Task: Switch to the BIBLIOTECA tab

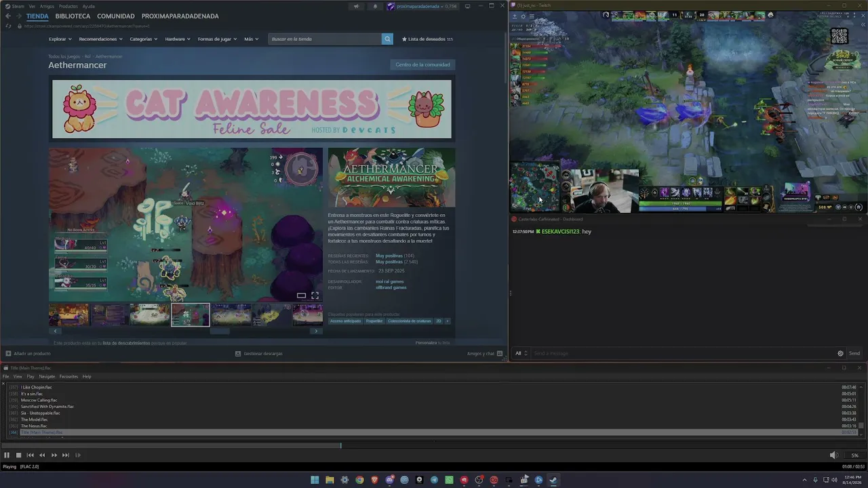Action: coord(73,16)
